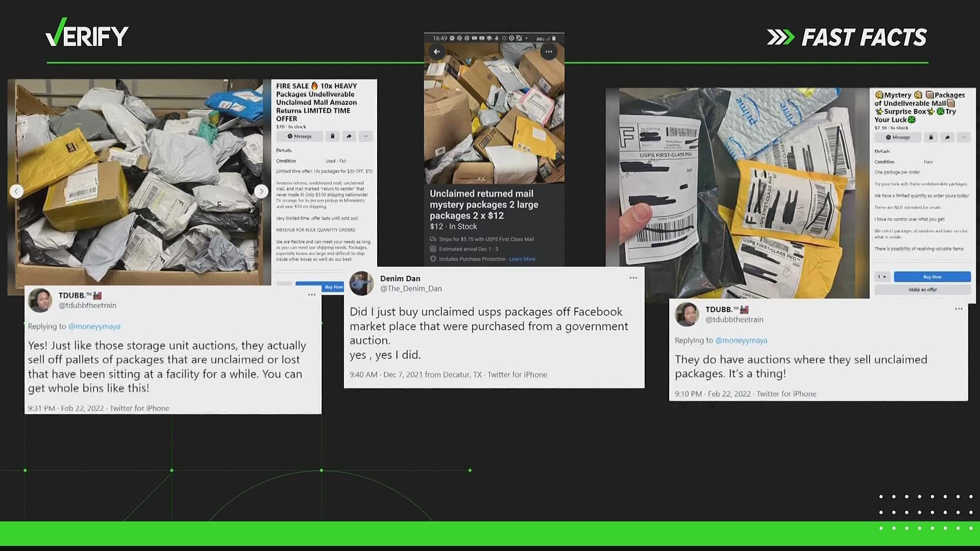Click '$12 · In Stock' price text
The image size is (980, 551).
tap(453, 227)
